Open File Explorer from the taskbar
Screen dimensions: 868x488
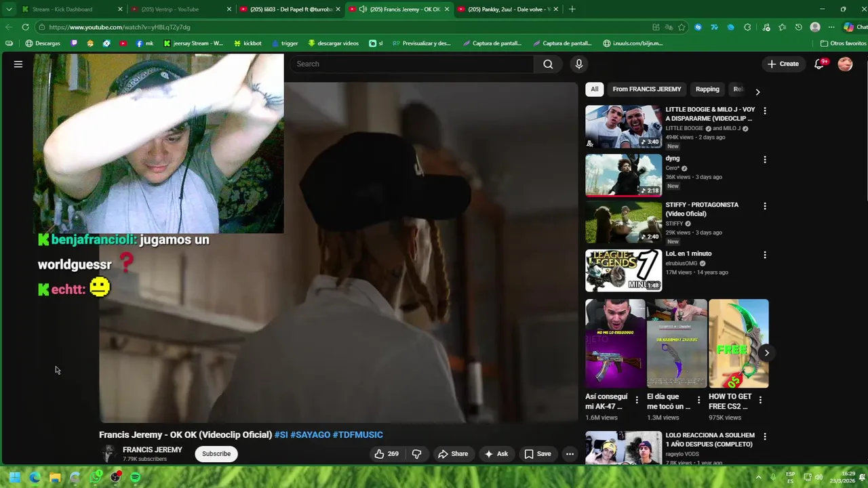[x=55, y=477]
